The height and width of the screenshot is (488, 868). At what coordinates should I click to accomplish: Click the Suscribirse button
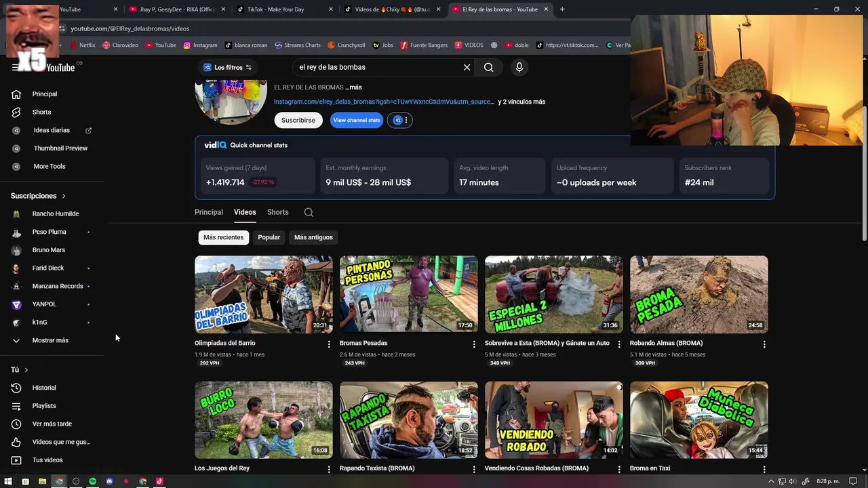pyautogui.click(x=298, y=120)
